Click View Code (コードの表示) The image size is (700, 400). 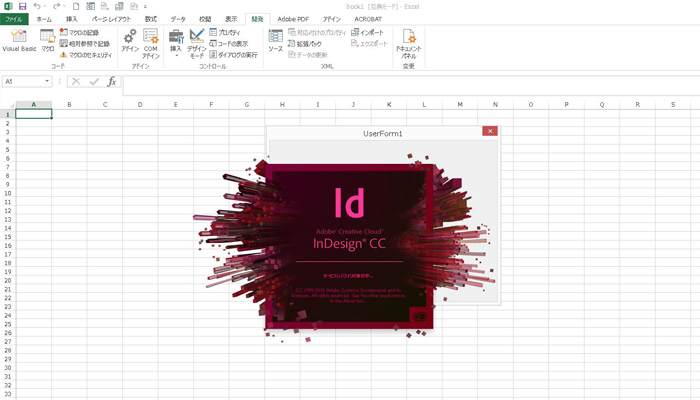229,44
